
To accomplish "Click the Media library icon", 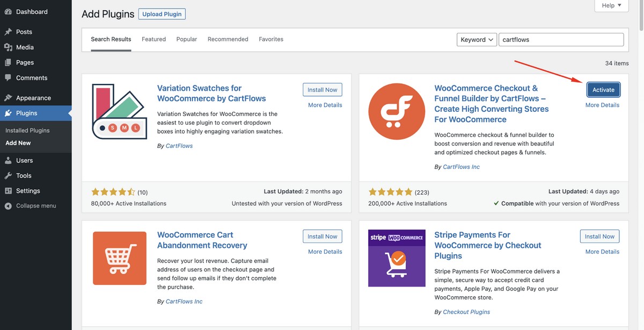I will coord(8,47).
